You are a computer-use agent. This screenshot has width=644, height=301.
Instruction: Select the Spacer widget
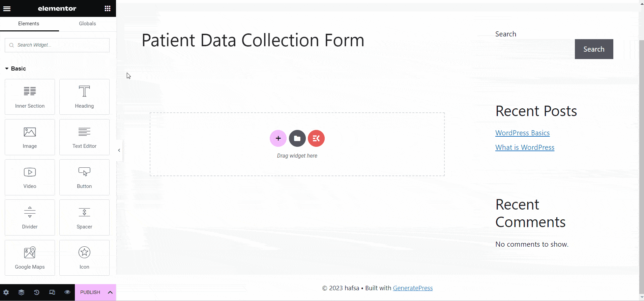click(x=84, y=217)
